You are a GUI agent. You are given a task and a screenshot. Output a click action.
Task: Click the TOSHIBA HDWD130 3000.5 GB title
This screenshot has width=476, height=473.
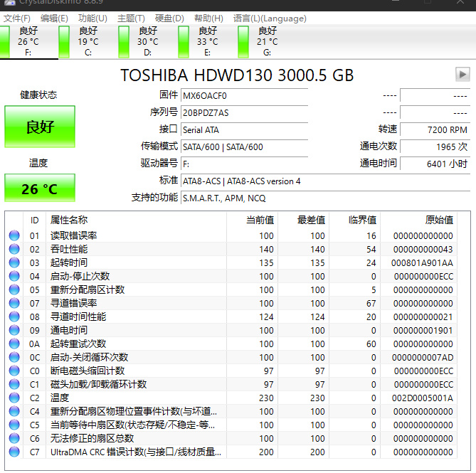[237, 75]
